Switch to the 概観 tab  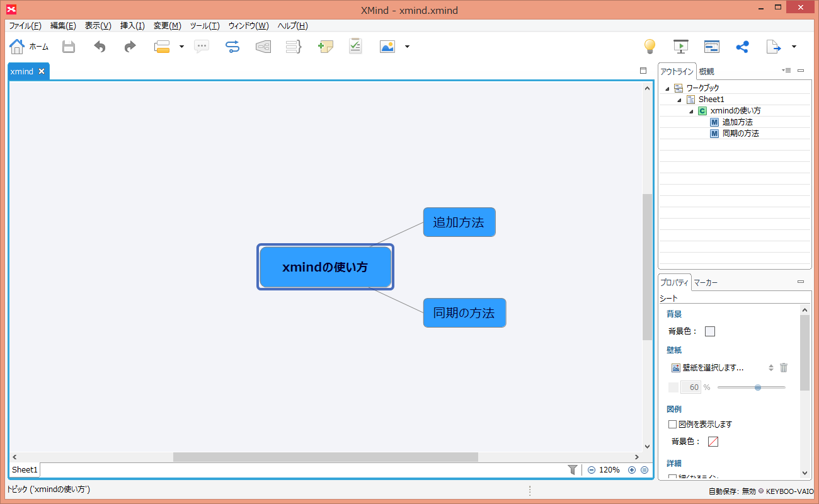[706, 71]
